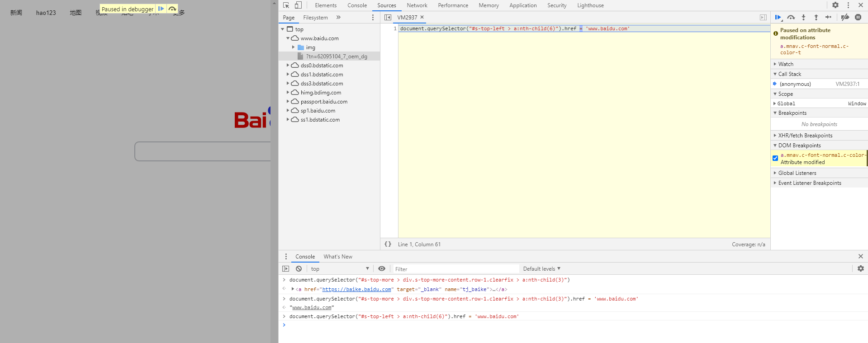868x343 pixels.
Task: Select the hao123 link on the page
Action: click(46, 13)
